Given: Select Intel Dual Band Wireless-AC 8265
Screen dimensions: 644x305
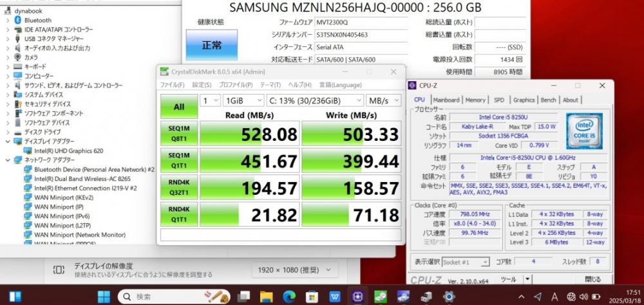Looking at the screenshot, I should (82, 179).
